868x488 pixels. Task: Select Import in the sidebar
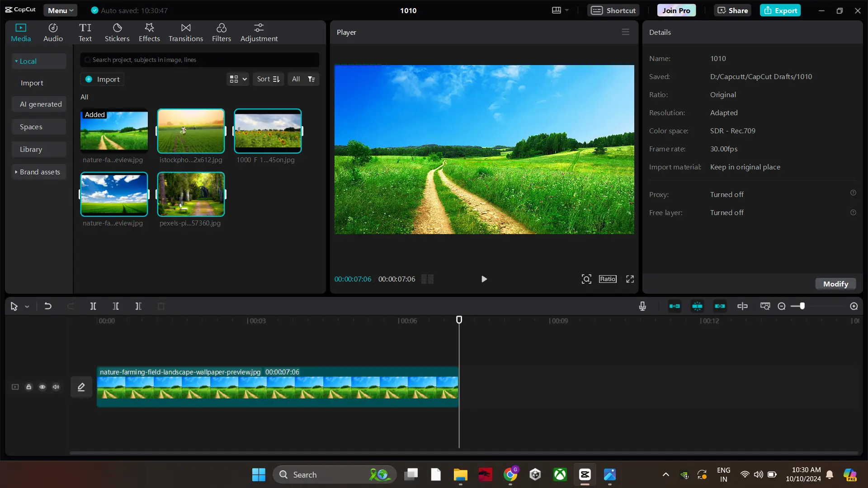coord(32,83)
